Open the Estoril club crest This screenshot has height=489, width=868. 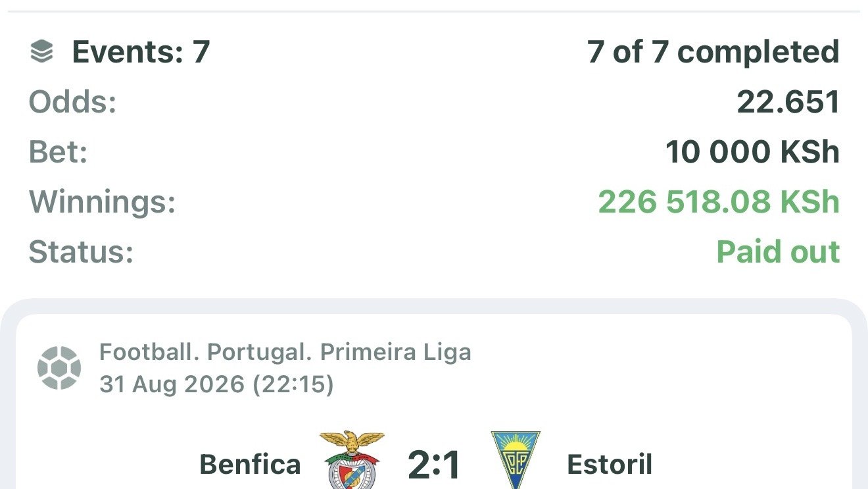click(515, 460)
